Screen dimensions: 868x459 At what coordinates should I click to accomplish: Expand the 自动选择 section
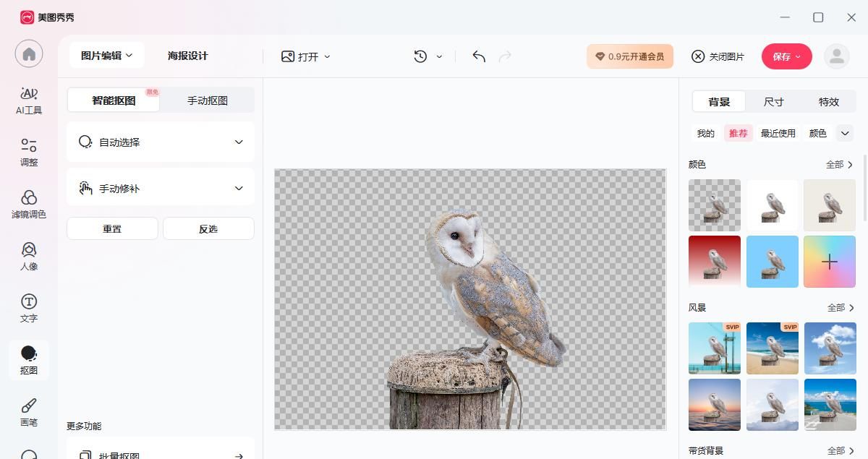pos(160,142)
